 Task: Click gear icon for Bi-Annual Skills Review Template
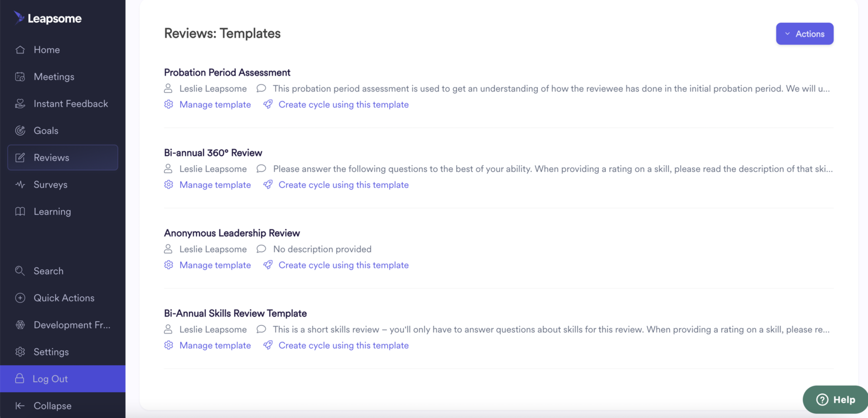169,346
